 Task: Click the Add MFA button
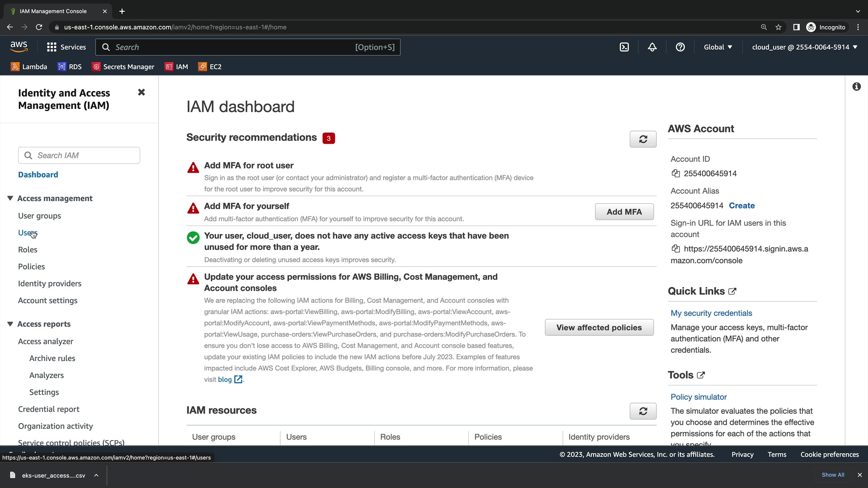[624, 212]
